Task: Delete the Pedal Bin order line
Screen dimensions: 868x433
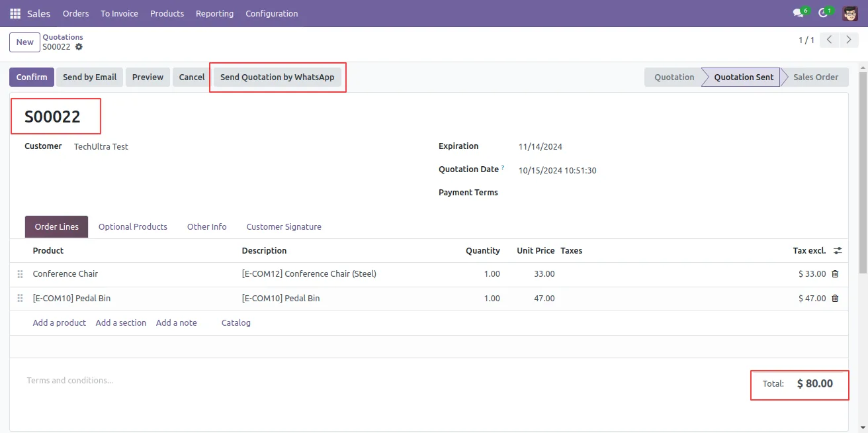Action: 835,299
